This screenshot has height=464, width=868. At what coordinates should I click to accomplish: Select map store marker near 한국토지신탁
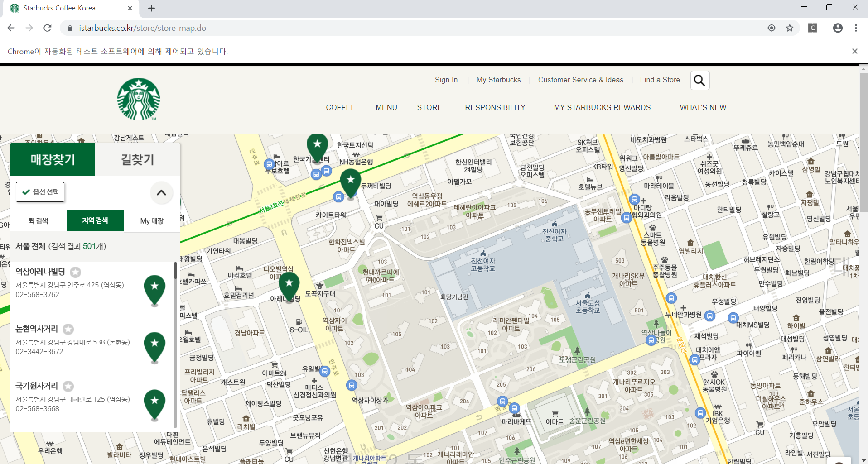coord(317,147)
